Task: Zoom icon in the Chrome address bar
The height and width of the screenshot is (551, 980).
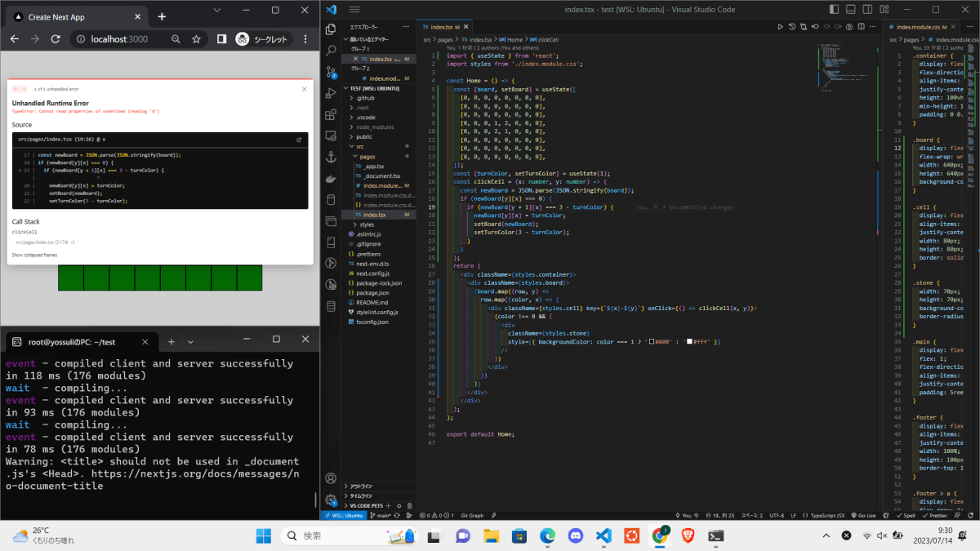Action: pos(176,39)
